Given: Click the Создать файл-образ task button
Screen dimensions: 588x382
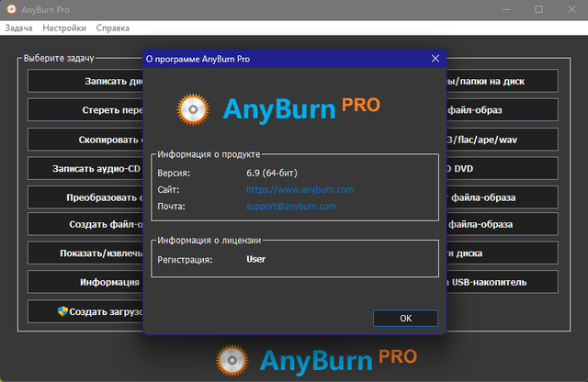Looking at the screenshot, I should [85, 224].
